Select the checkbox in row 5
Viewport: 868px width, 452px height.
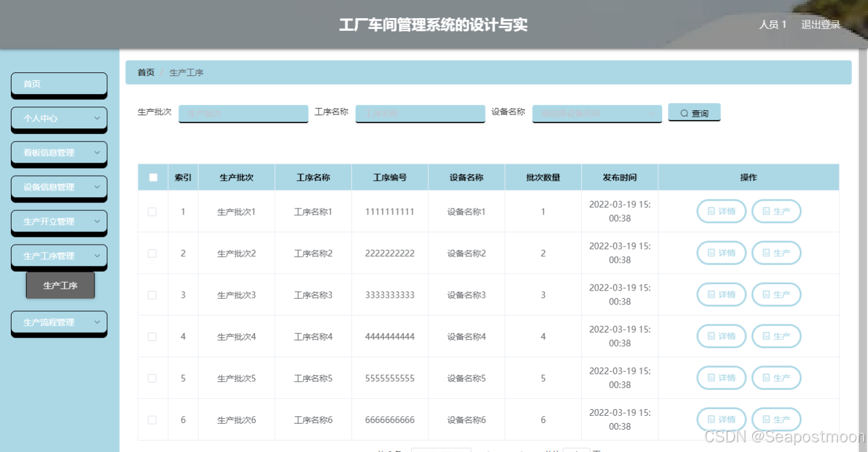152,377
